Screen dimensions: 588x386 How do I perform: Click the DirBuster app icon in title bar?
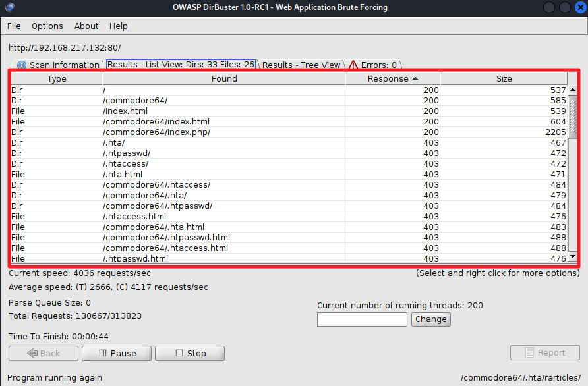(10, 7)
